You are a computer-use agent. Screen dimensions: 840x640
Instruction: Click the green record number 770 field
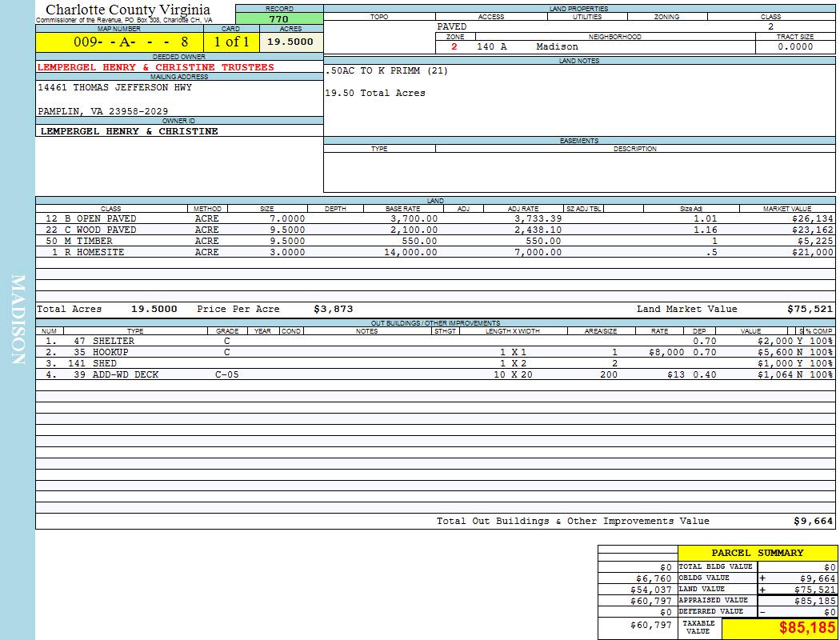coord(278,19)
